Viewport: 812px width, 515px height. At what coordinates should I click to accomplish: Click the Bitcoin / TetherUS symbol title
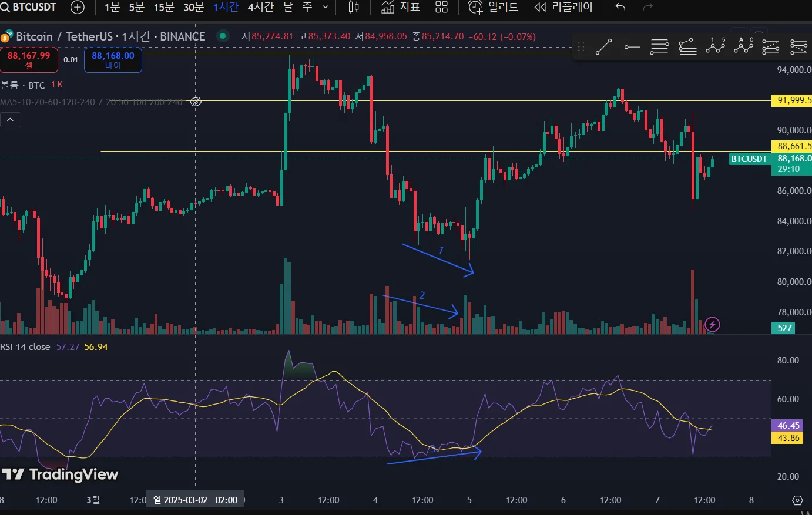[x=110, y=36]
